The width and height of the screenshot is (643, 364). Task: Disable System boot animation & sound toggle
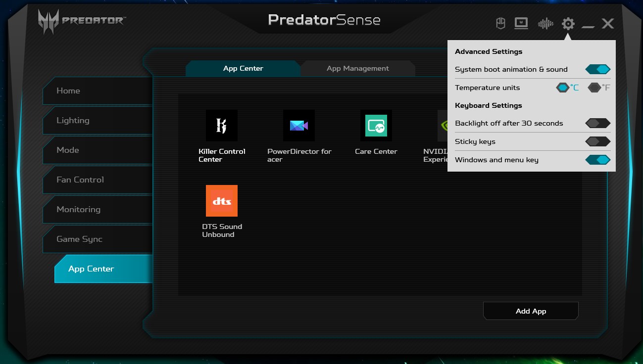597,69
